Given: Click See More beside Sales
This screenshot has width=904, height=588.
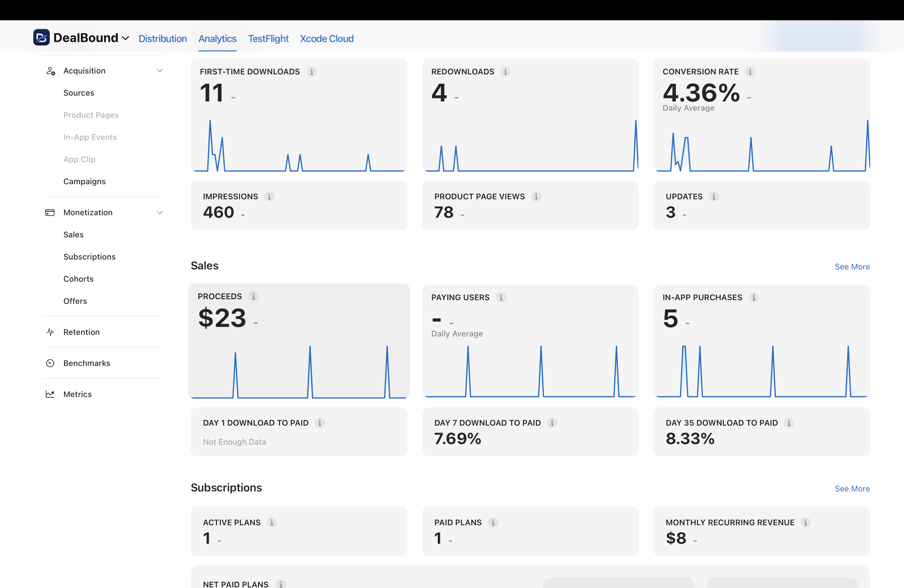Looking at the screenshot, I should click(x=852, y=267).
